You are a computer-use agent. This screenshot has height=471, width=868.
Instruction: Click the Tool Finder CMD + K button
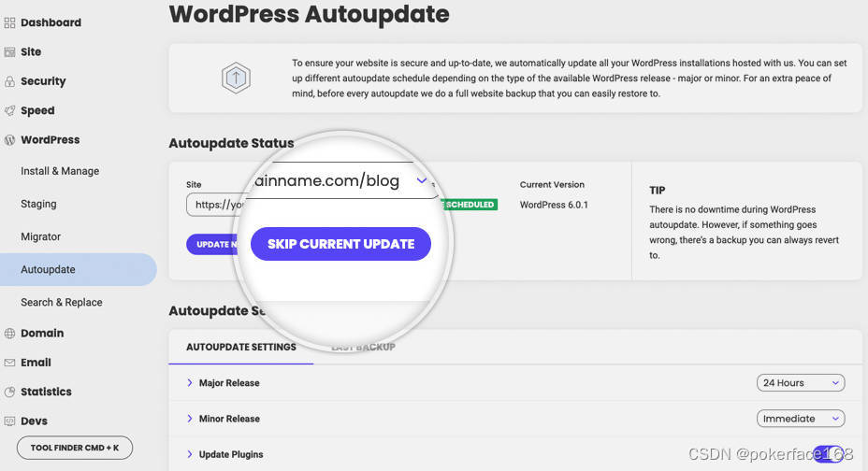click(75, 448)
